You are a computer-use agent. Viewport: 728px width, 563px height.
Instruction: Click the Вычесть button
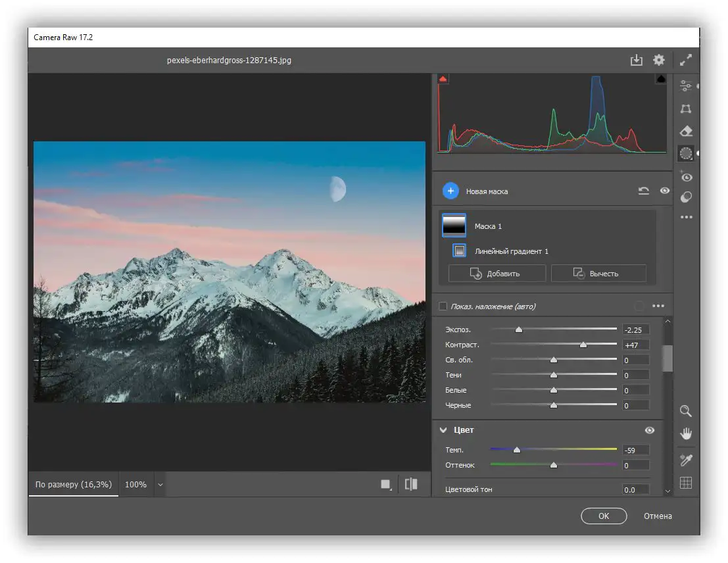598,273
